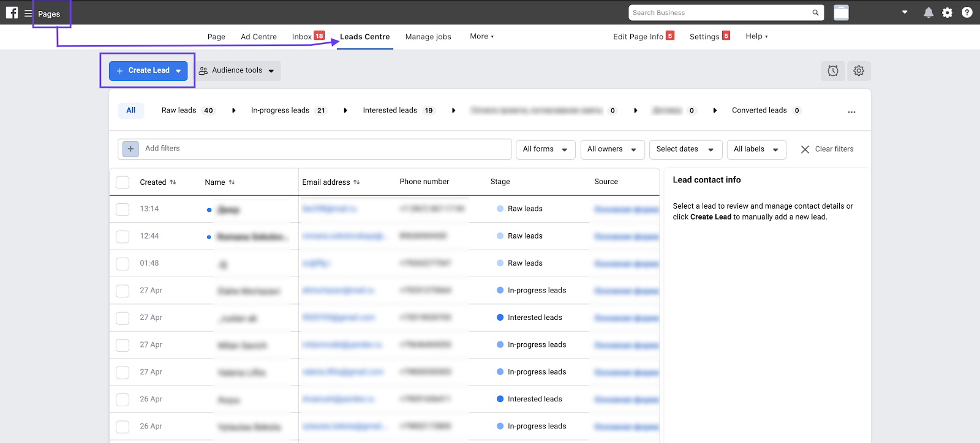
Task: Click arrow before Converted leads stage
Action: [715, 111]
